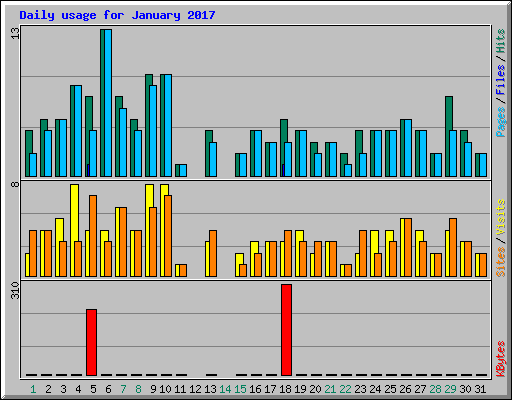The image size is (512, 400).
Task: Click the bottom chart axis value '310'
Action: coord(16,290)
